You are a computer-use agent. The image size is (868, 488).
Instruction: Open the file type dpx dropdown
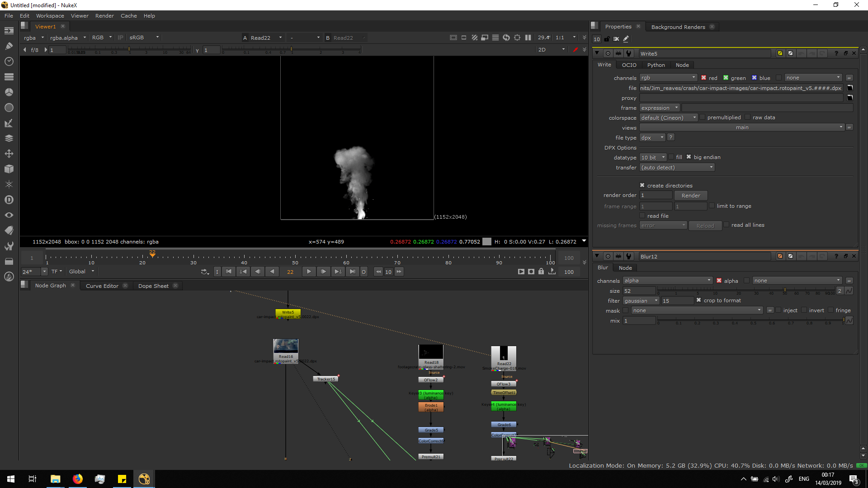click(653, 138)
